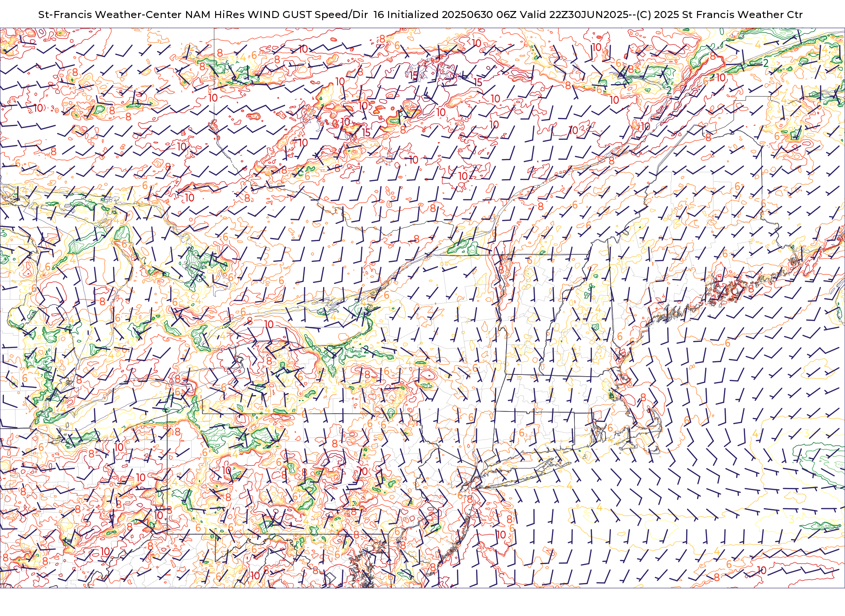Click the "St-Francis Weather-Center" text at the title start
This screenshot has height=616, width=845.
point(110,15)
